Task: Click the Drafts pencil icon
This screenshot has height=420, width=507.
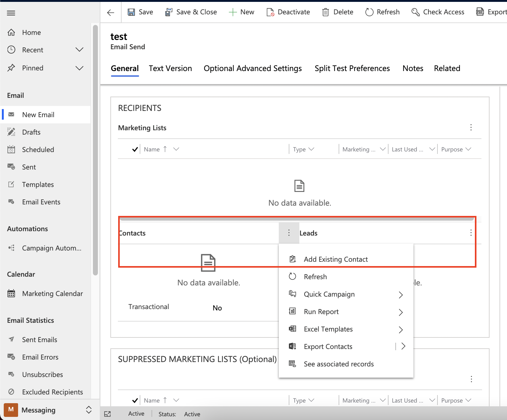Action: pos(11,132)
